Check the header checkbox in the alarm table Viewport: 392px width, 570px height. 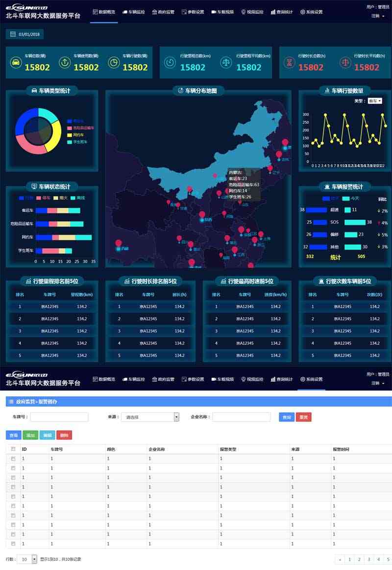[x=13, y=448]
